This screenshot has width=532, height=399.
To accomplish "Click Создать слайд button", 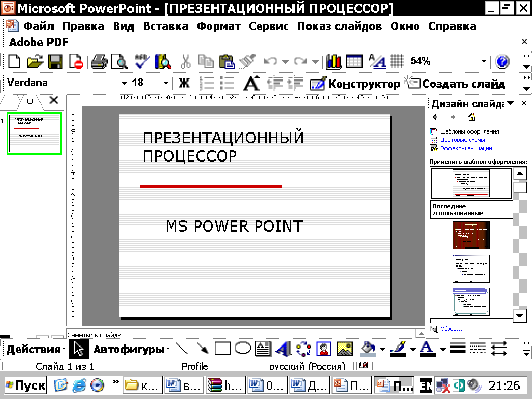I will coord(455,84).
